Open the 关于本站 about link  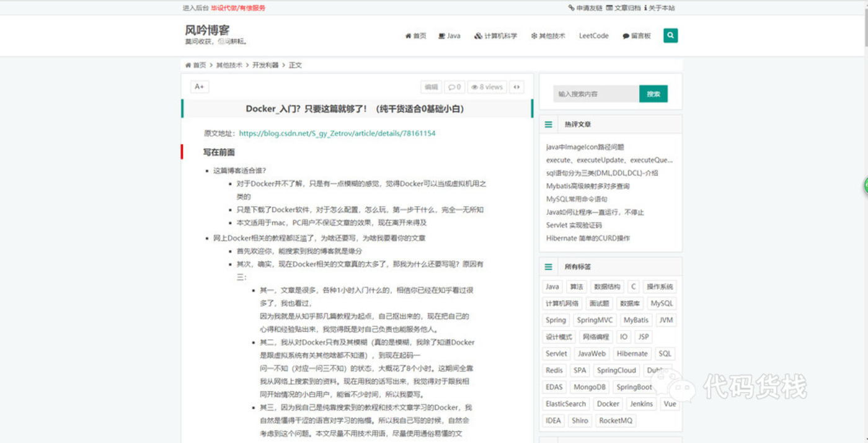pyautogui.click(x=660, y=8)
